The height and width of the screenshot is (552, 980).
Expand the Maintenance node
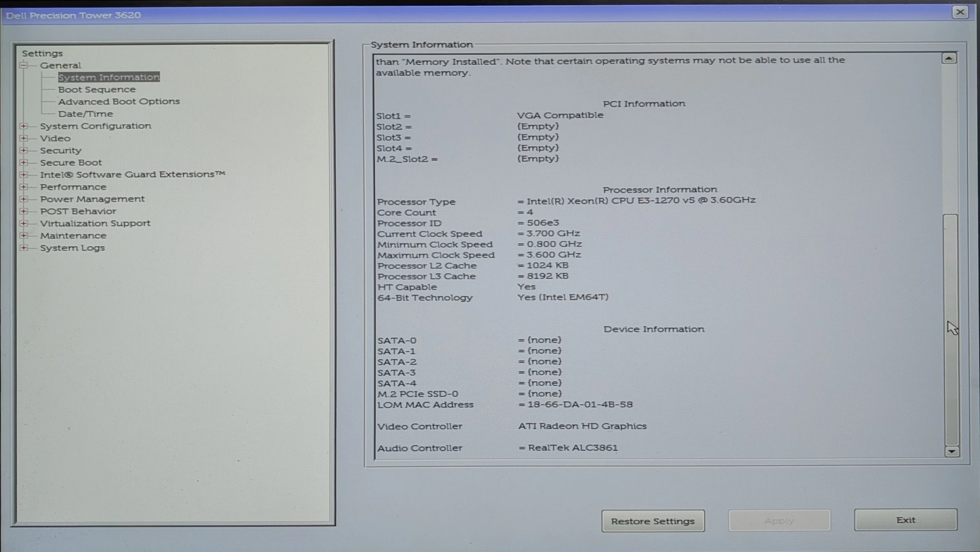pyautogui.click(x=24, y=236)
